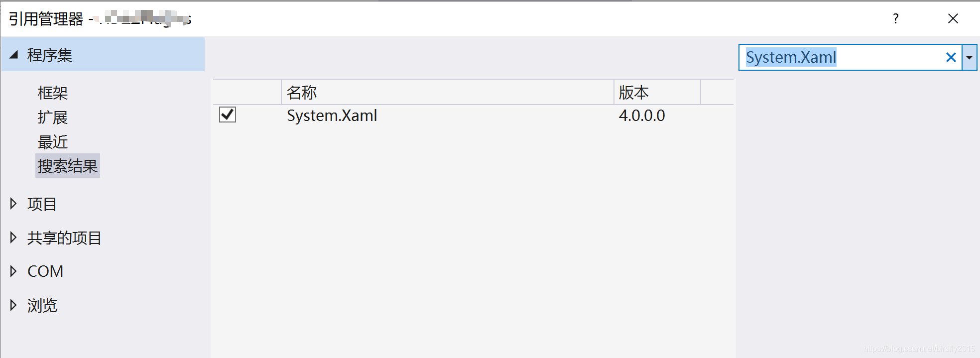
Task: Click the expand arrow next to 项目
Action: (x=13, y=204)
